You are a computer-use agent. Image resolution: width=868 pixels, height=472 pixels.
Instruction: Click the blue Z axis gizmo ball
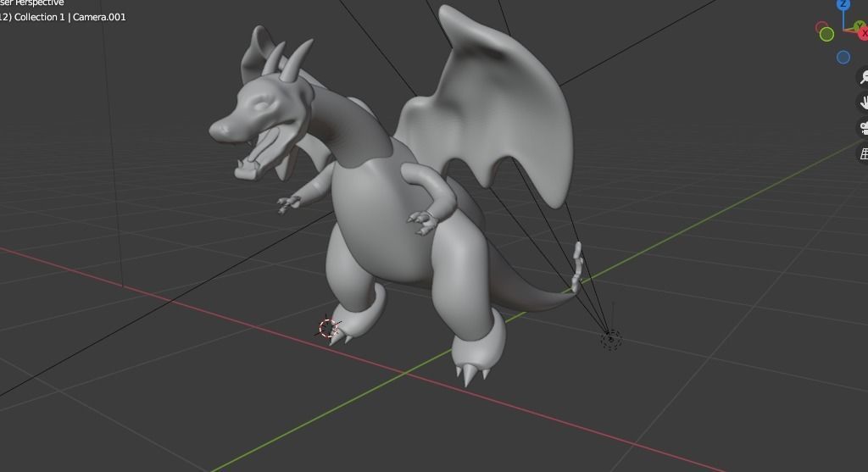(x=843, y=4)
